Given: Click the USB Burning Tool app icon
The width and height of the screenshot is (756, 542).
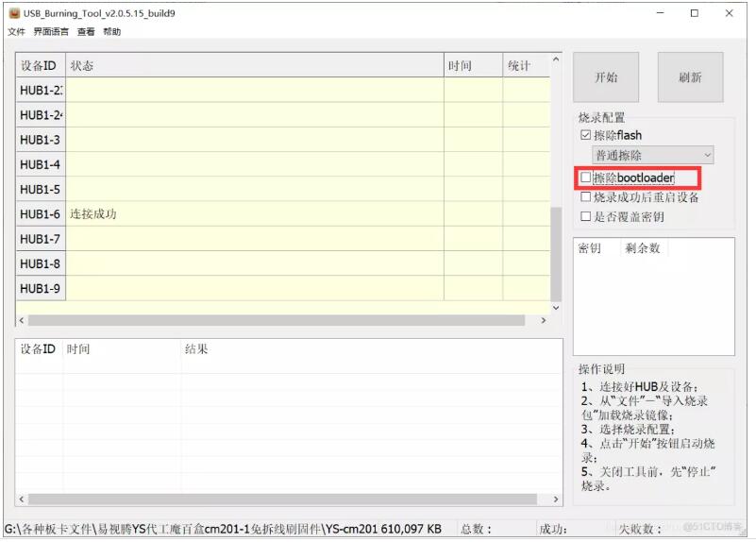Looking at the screenshot, I should [x=14, y=13].
